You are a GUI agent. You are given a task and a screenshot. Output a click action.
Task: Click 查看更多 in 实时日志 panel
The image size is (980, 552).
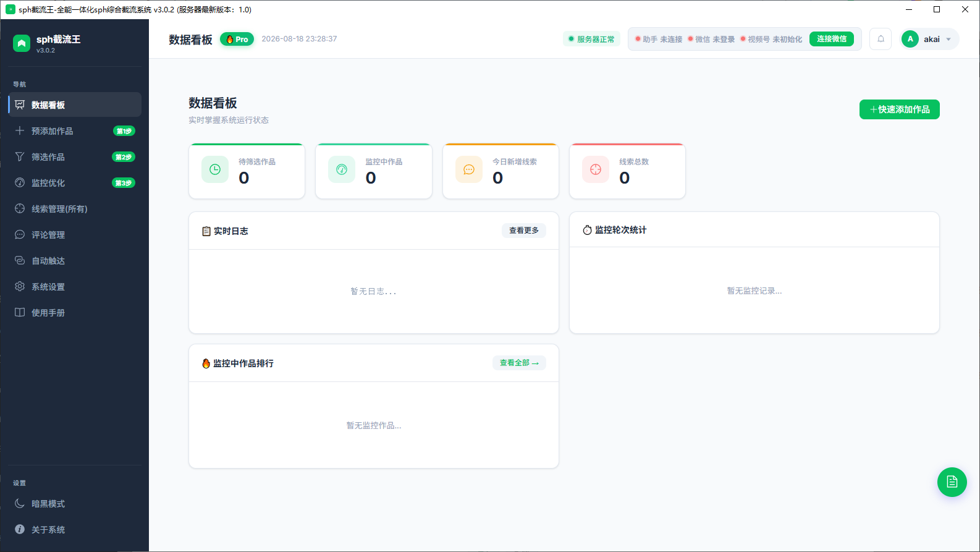click(x=524, y=231)
